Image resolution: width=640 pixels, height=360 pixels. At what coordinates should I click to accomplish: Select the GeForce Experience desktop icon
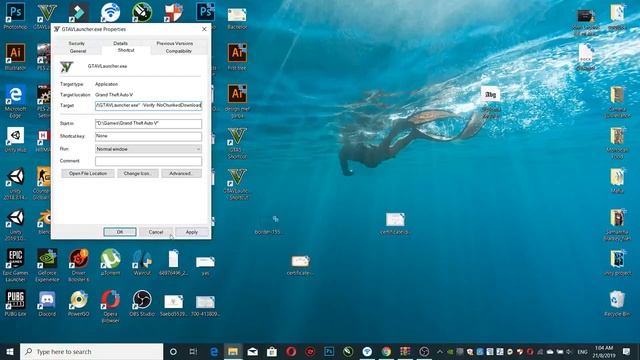point(47,265)
